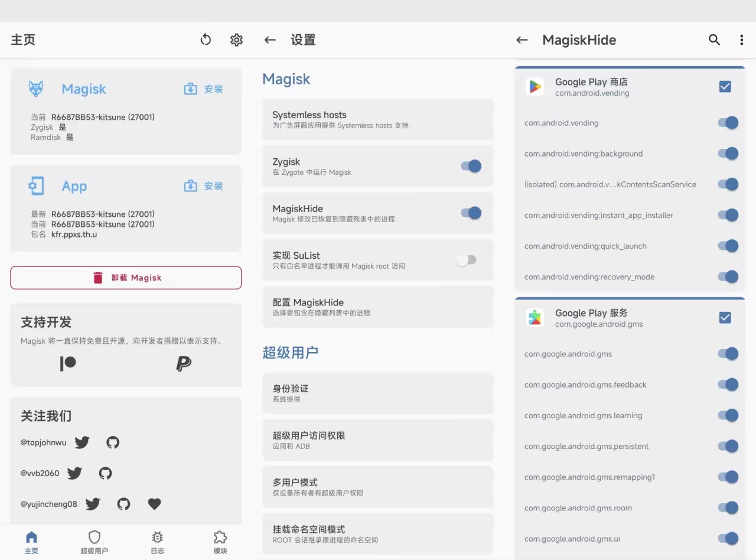Click the reboot icon in the home header
Viewport: 756px width, 560px height.
(x=206, y=40)
